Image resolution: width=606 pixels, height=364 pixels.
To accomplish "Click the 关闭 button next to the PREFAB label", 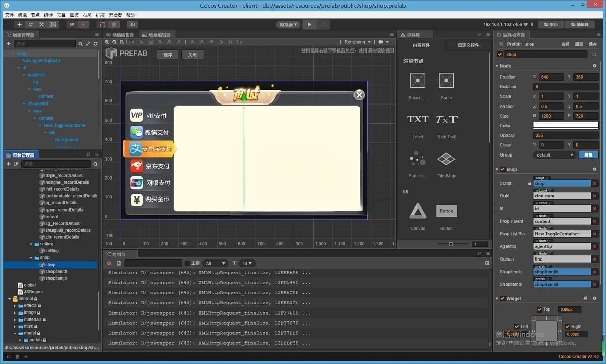I will tap(192, 55).
